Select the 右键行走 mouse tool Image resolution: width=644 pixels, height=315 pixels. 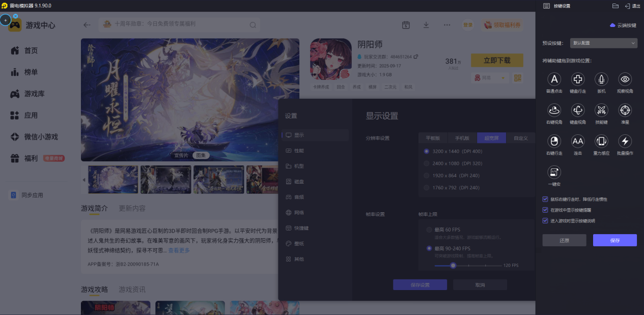tap(554, 141)
